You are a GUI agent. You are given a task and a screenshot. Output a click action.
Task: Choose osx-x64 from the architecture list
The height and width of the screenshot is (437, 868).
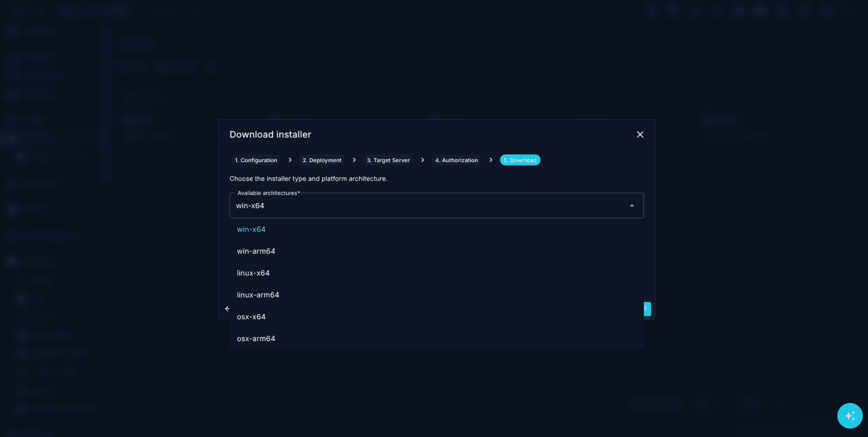tap(437, 317)
